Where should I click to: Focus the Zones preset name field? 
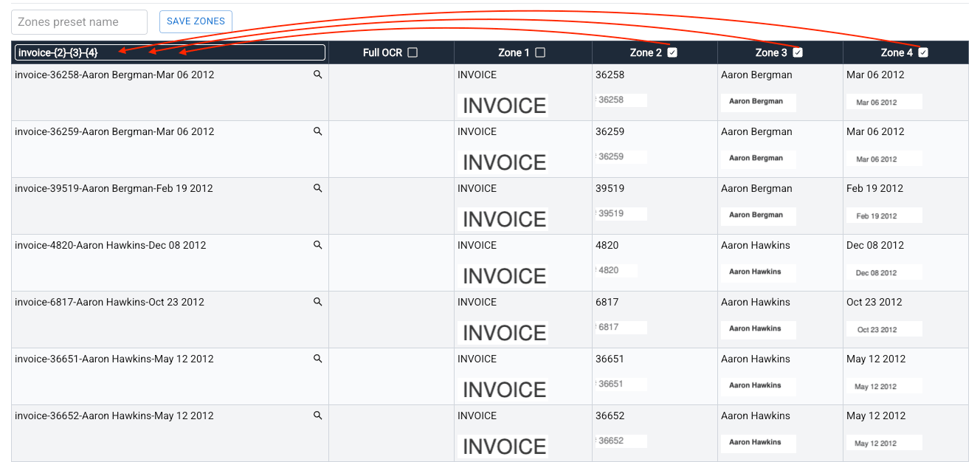click(79, 22)
